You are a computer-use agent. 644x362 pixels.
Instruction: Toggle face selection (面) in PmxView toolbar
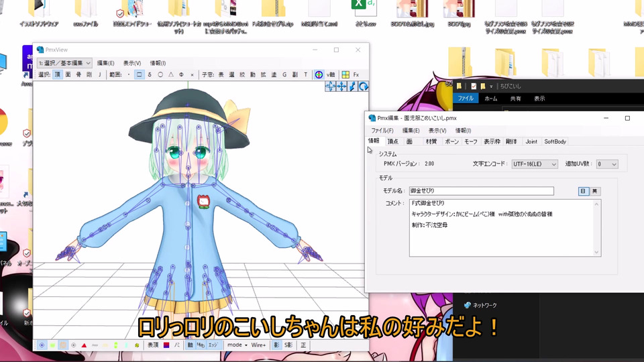click(68, 74)
